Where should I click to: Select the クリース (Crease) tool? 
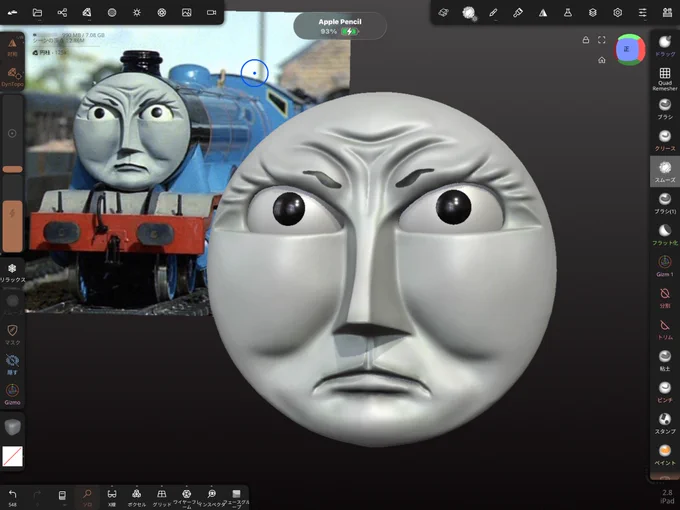point(665,141)
